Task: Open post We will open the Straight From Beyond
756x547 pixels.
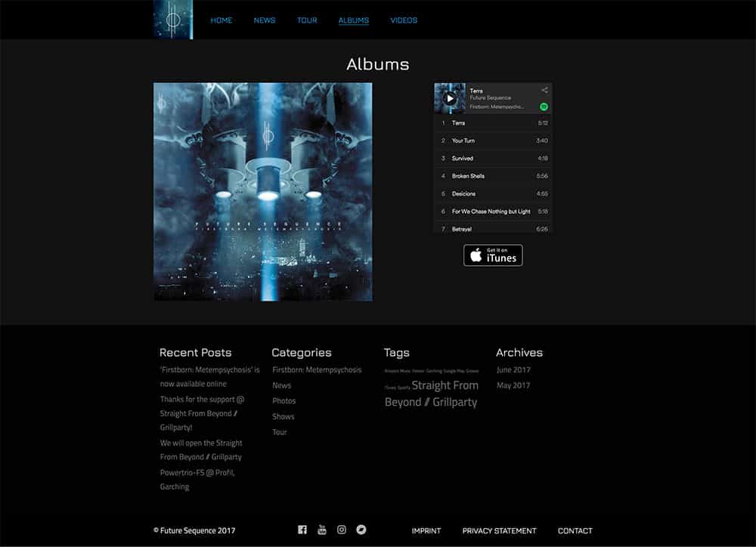Action: (201, 450)
